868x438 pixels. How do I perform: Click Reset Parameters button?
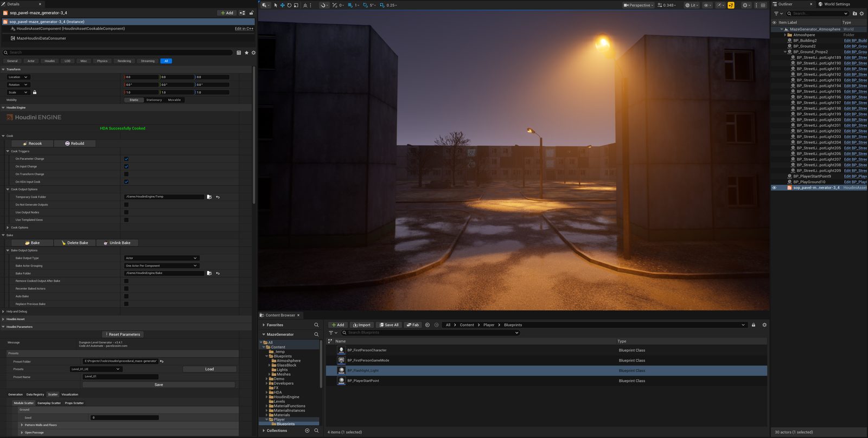(123, 334)
